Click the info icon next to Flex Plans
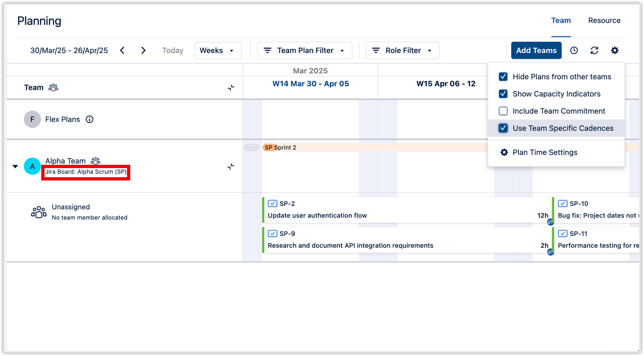644x356 pixels. coord(90,119)
